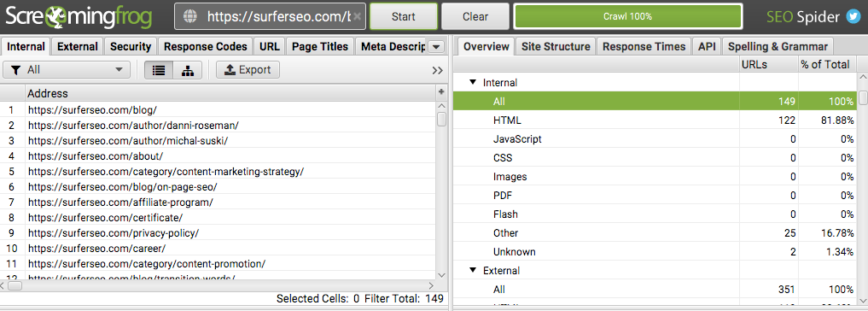Click the URL input field
Screen dimensions: 868x311
coord(271,16)
